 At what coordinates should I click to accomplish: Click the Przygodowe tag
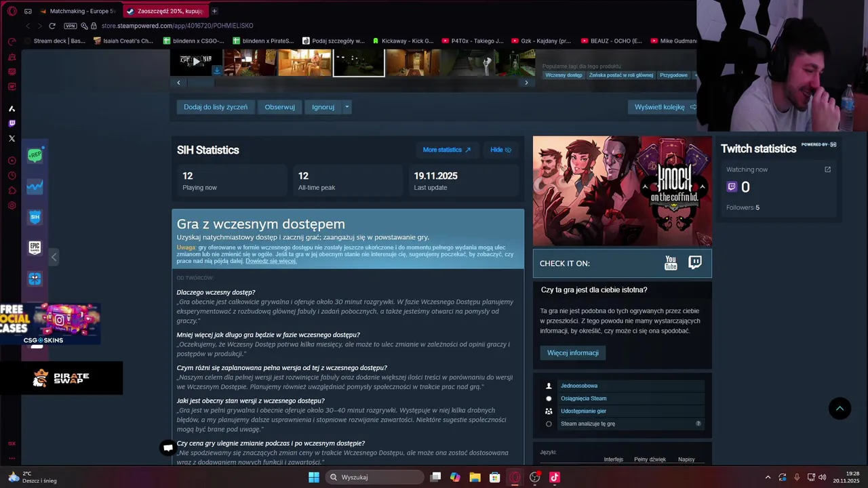tap(674, 75)
